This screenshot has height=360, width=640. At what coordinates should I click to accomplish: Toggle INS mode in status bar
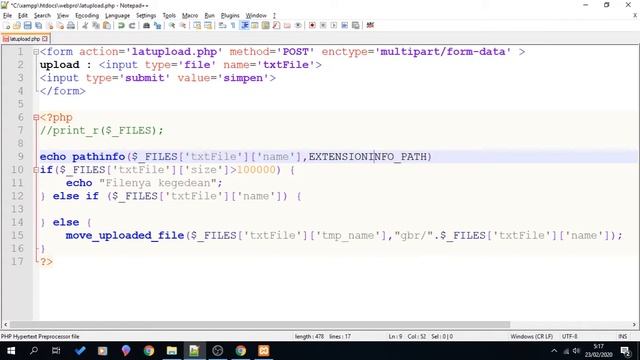[622, 336]
